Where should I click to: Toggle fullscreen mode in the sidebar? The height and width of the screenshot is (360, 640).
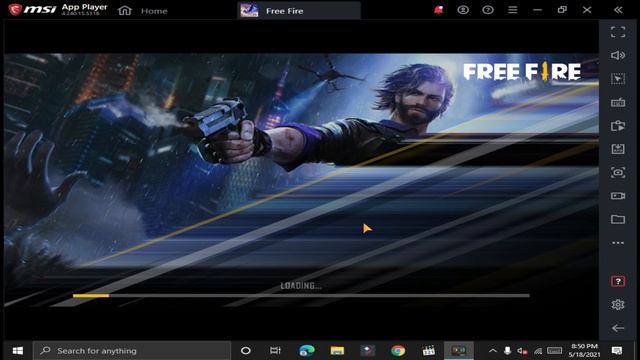(618, 32)
